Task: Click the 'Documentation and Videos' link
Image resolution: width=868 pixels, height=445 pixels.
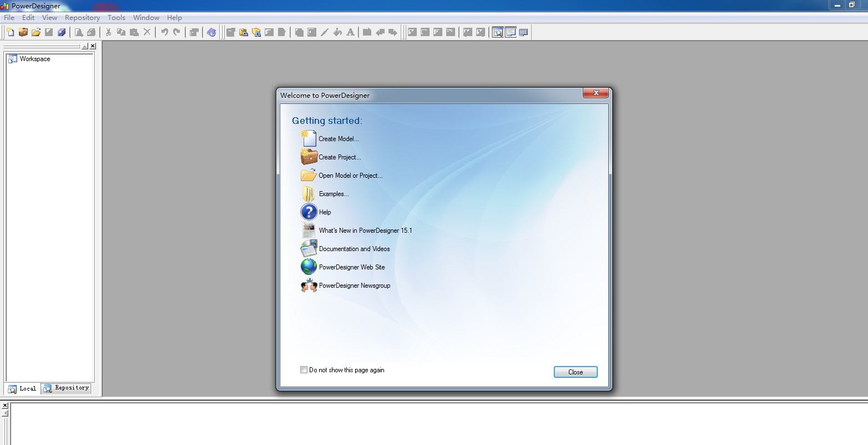Action: [355, 249]
